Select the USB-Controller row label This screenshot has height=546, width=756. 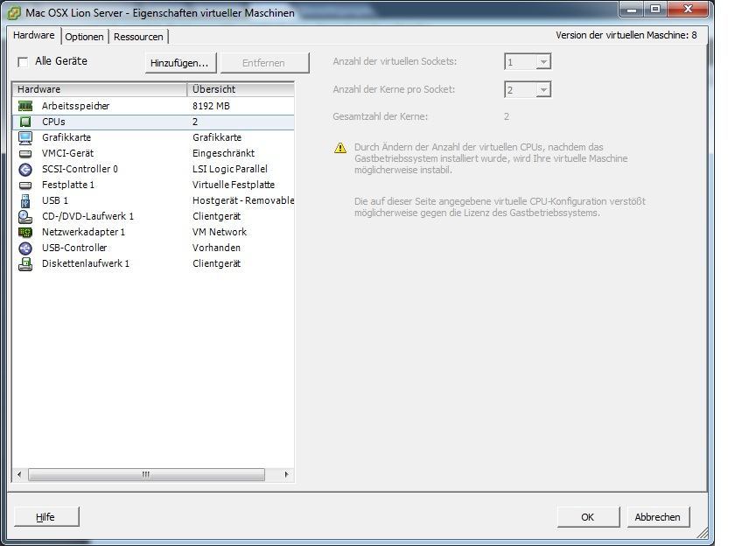coord(74,248)
